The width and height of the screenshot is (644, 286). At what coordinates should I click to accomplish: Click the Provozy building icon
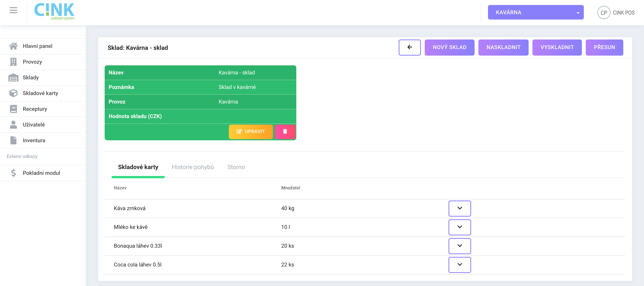pyautogui.click(x=13, y=62)
